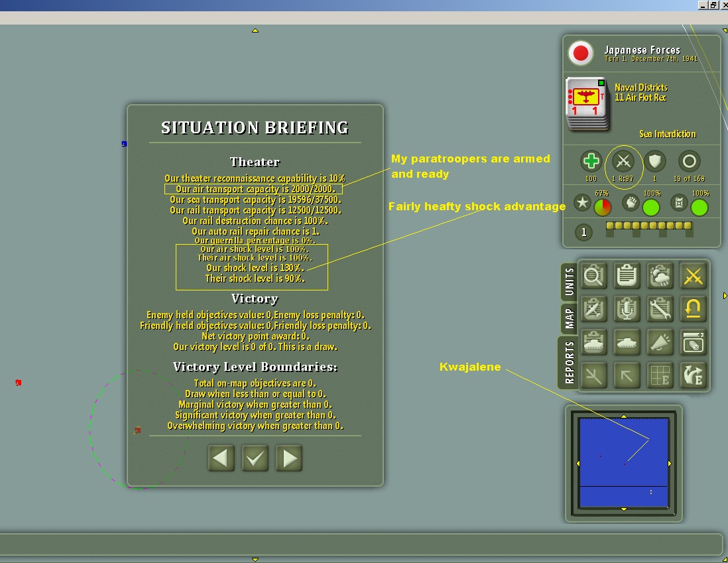This screenshot has width=728, height=563.
Task: Select the small blue unit on map
Action: point(124,144)
